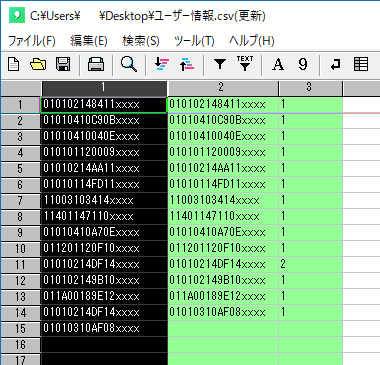
Task: Open a file with the folder icon
Action: (38, 64)
